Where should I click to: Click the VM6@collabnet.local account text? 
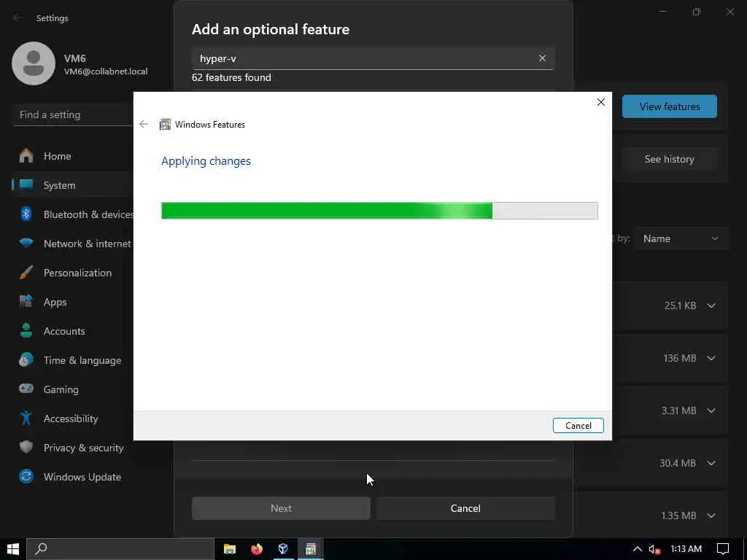coord(106,71)
